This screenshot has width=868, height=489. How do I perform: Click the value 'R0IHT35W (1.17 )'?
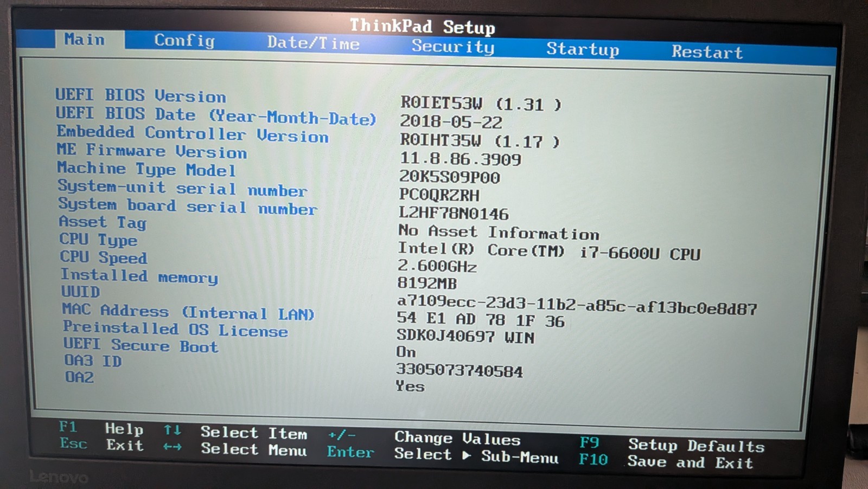480,140
